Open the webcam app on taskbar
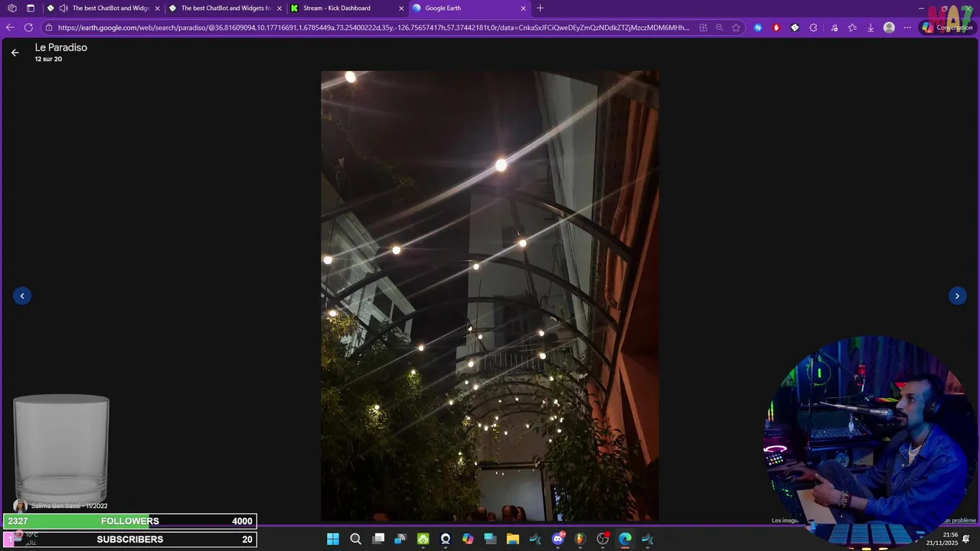Viewport: 980px width, 551px height. (x=446, y=539)
